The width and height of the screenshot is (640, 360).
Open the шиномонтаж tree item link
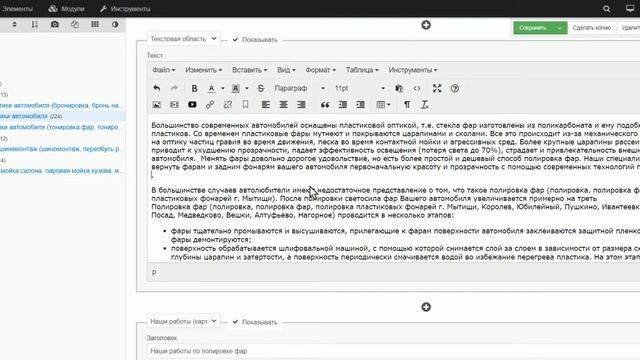pos(60,149)
